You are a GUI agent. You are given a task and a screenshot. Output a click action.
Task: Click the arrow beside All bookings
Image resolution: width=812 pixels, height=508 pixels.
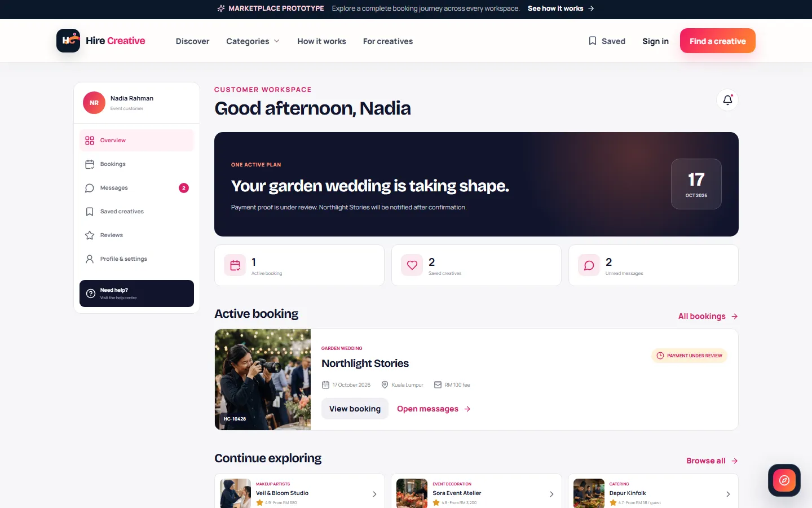(735, 316)
